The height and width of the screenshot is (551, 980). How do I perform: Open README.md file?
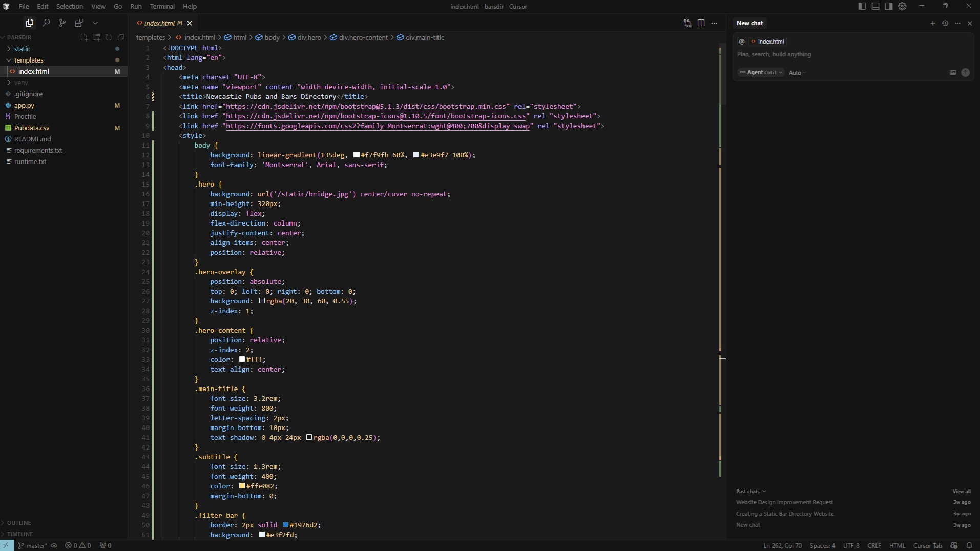[x=32, y=139]
